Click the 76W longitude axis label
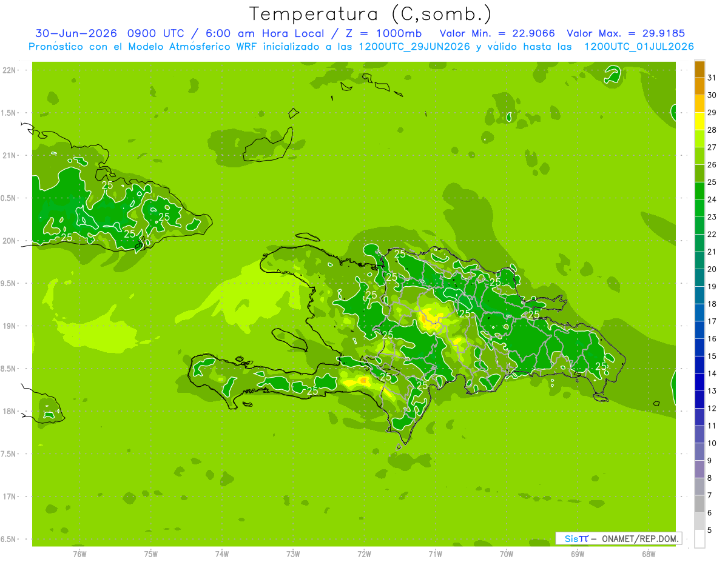Image resolution: width=728 pixels, height=562 pixels. 79,554
